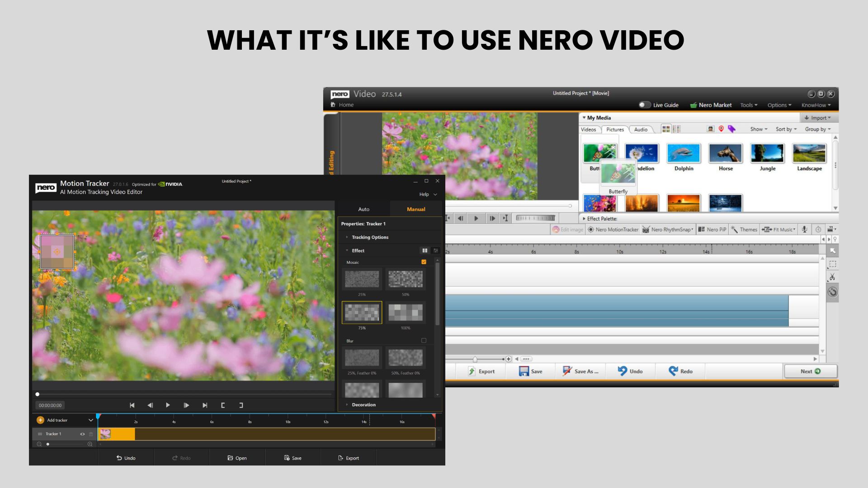The image size is (868, 488).
Task: Click the purple tag icon in My Media
Action: (x=731, y=129)
